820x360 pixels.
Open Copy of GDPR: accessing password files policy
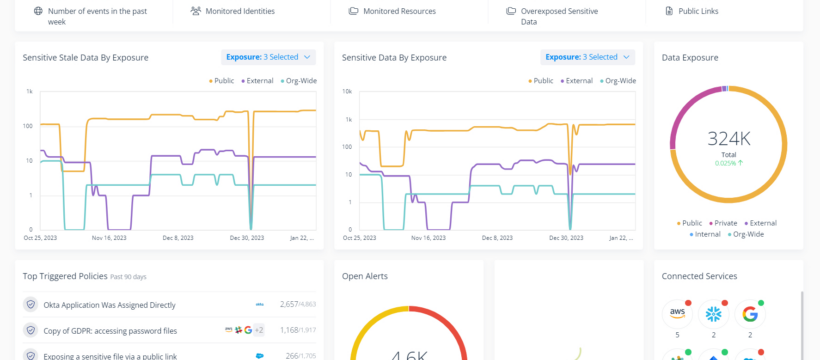click(x=110, y=331)
